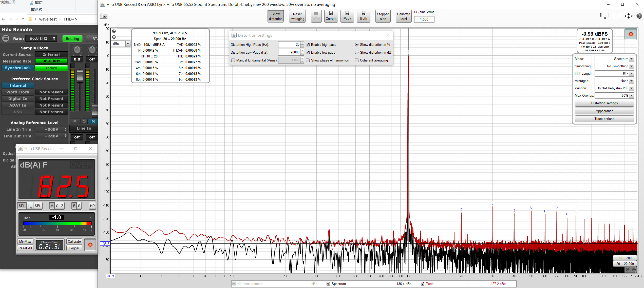
Task: Toggle Enable high pass checkbox
Action: click(308, 45)
